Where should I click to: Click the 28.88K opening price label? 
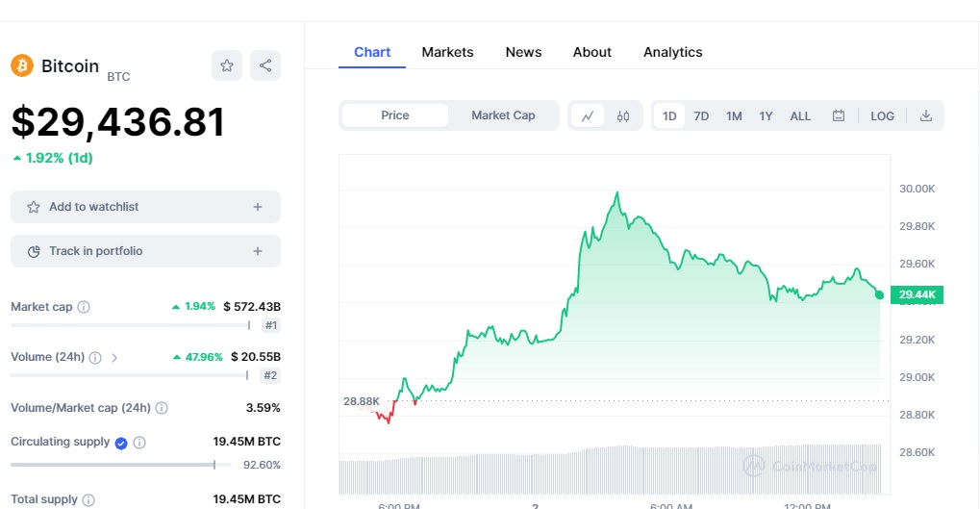tap(362, 401)
